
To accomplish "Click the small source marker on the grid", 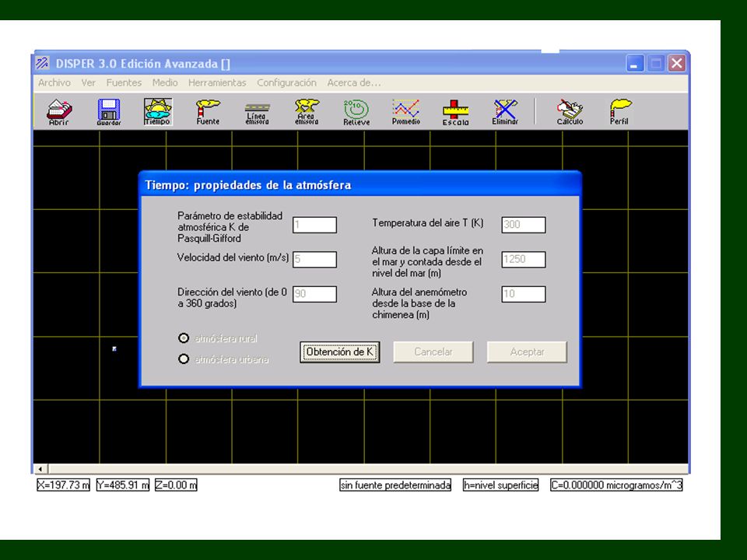I will coord(114,349).
